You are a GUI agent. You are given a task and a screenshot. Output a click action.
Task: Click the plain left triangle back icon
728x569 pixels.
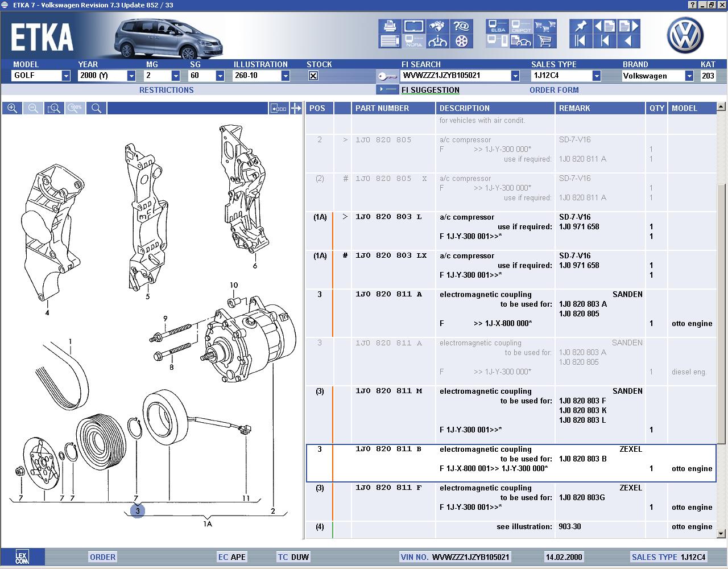click(x=628, y=41)
